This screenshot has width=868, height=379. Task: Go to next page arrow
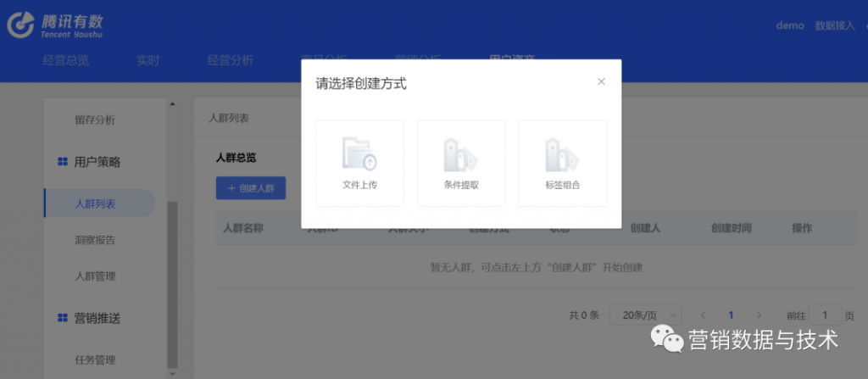click(759, 315)
